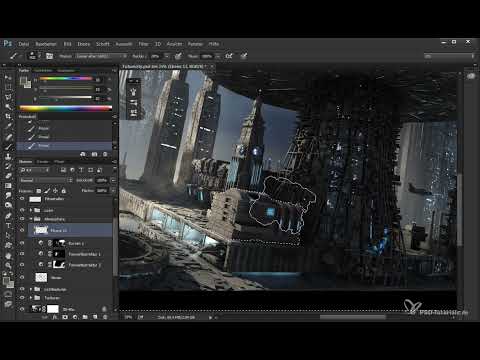This screenshot has width=480, height=360.
Task: Click create new layer icon in layers panel
Action: 95,317
